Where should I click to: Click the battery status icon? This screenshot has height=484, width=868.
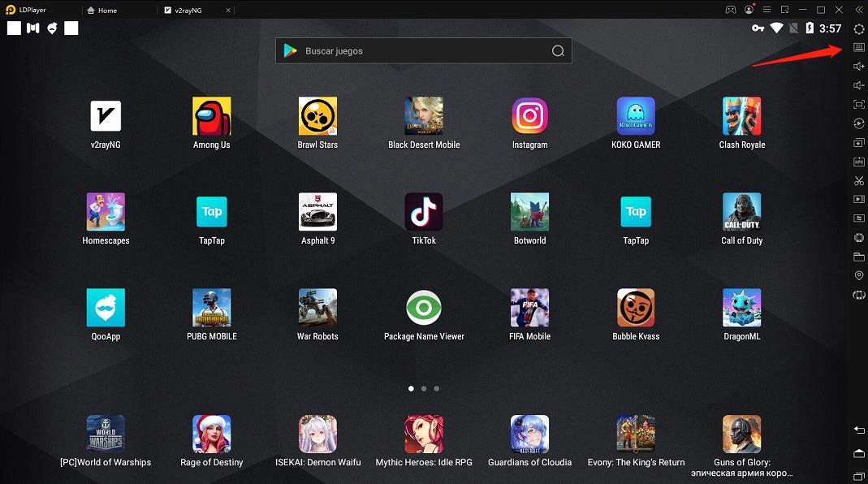pyautogui.click(x=810, y=28)
